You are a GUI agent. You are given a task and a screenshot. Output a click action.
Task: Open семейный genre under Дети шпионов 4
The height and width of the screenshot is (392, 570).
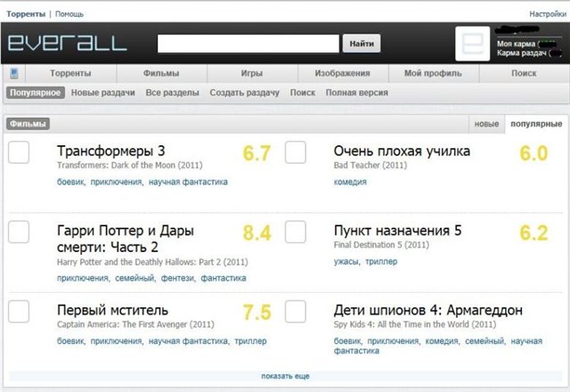pyautogui.click(x=484, y=341)
